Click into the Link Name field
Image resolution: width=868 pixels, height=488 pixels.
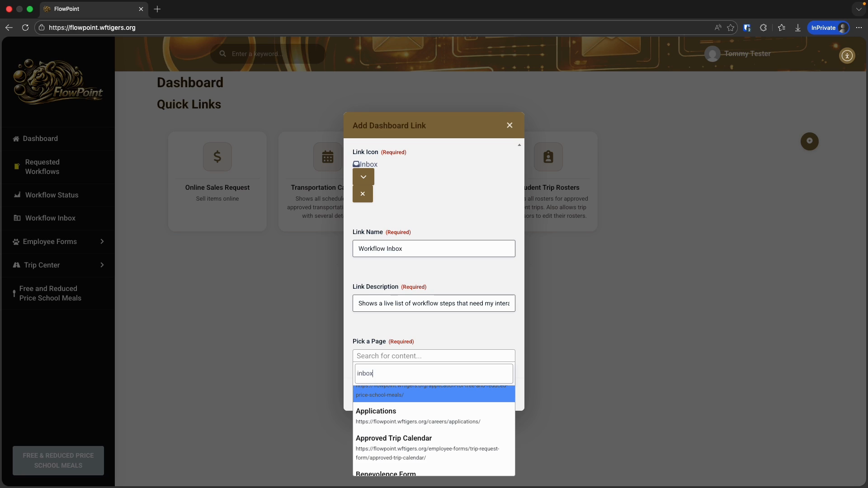[434, 249]
